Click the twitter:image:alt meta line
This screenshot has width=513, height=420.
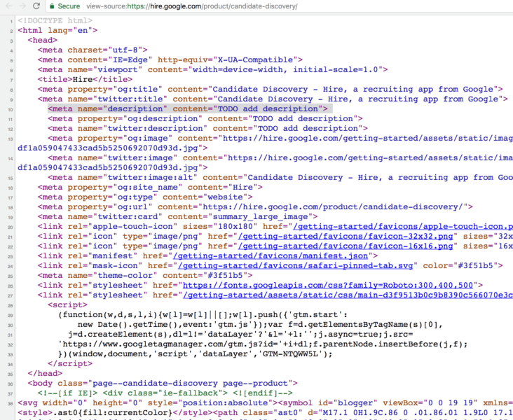280,178
